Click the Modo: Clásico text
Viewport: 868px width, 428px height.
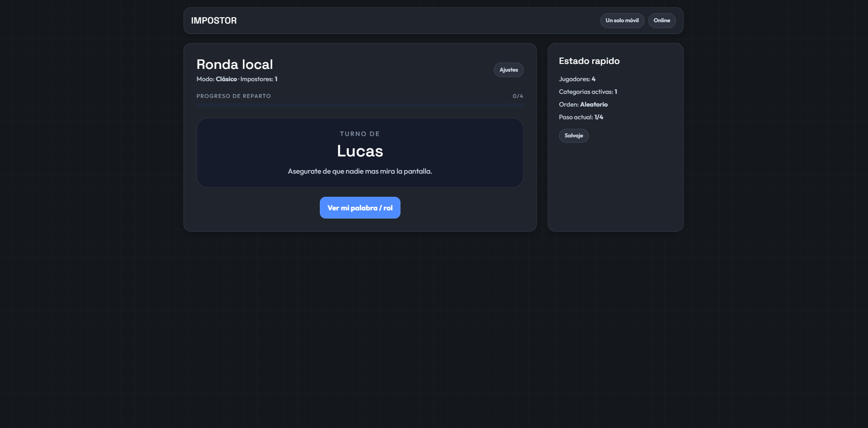click(x=217, y=79)
